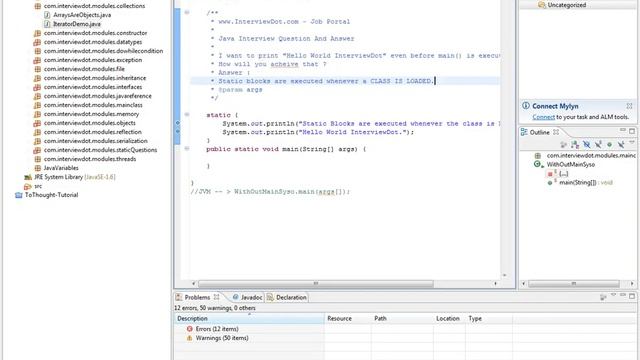Viewport: 640px width, 360px height.
Task: Toggle Hide Local Types in the Outline toolbar
Action: coord(621,144)
